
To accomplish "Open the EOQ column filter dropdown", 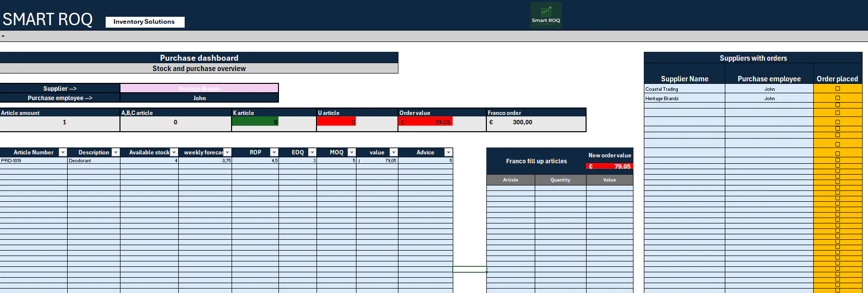I will coord(312,152).
